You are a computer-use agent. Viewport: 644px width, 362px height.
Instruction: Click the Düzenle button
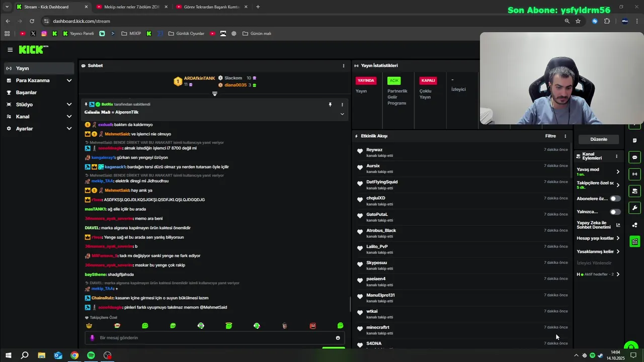pos(599,139)
